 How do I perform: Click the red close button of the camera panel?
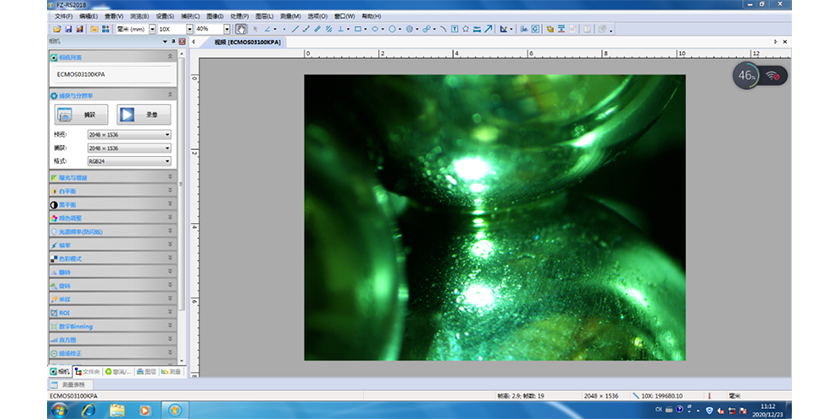(x=182, y=42)
